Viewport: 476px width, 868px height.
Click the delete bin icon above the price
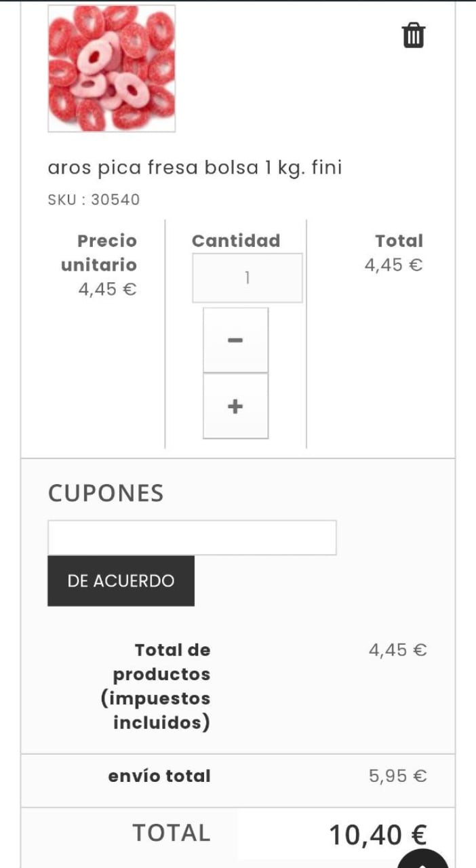(414, 35)
